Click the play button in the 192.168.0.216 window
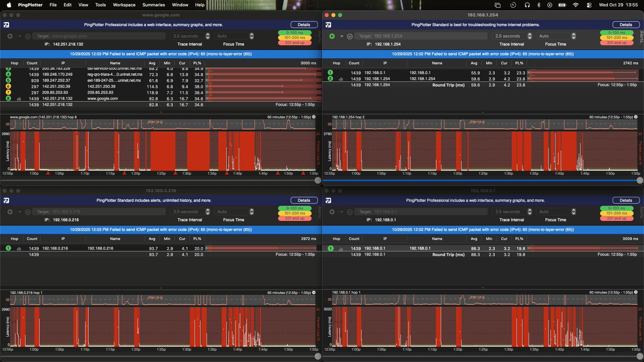Screen dimensions: 644x362 (10, 212)
